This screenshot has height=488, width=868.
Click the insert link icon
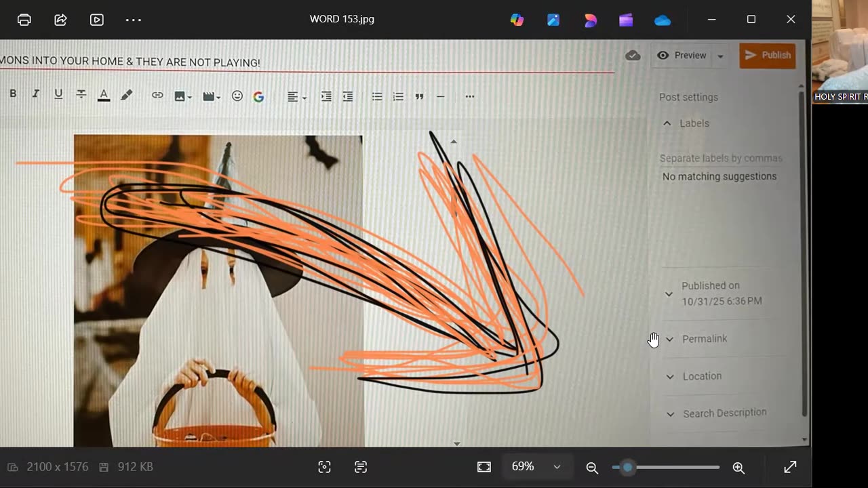click(157, 96)
